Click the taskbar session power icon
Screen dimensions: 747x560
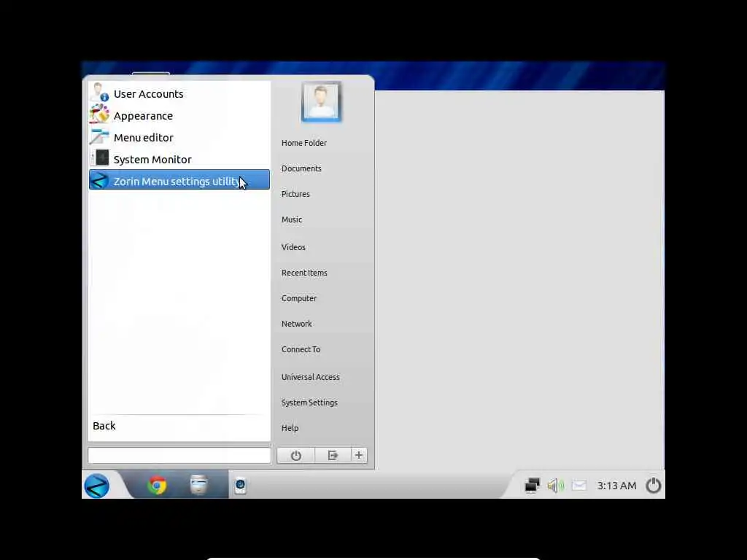(653, 485)
